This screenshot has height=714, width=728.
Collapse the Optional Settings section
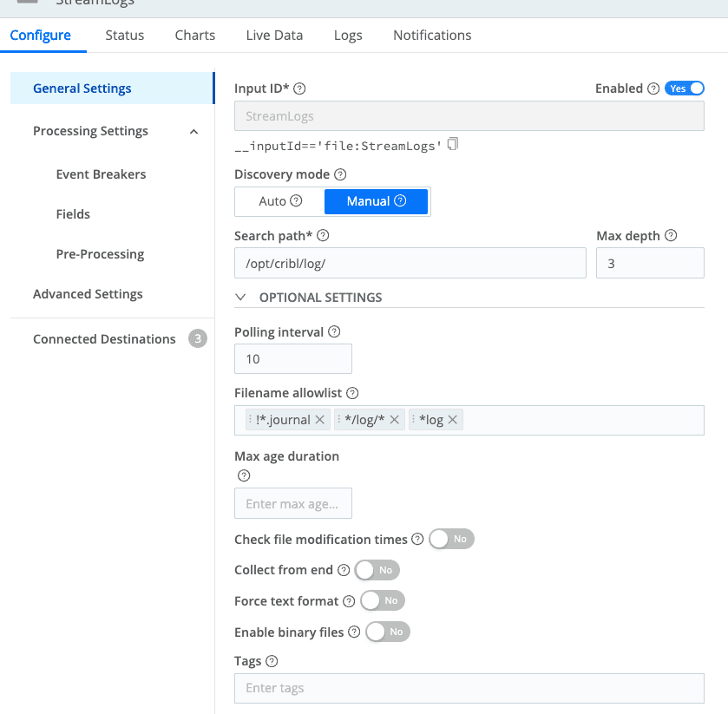(240, 297)
